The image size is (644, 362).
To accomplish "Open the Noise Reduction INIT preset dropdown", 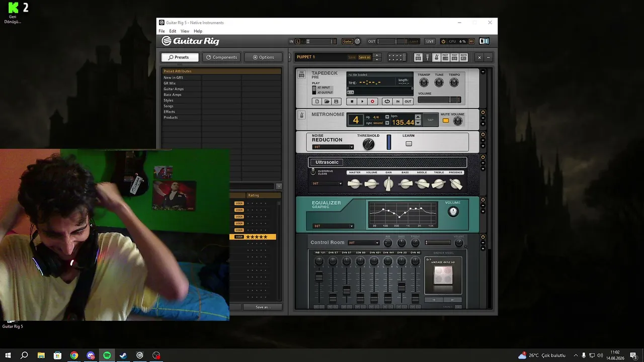I will point(333,147).
